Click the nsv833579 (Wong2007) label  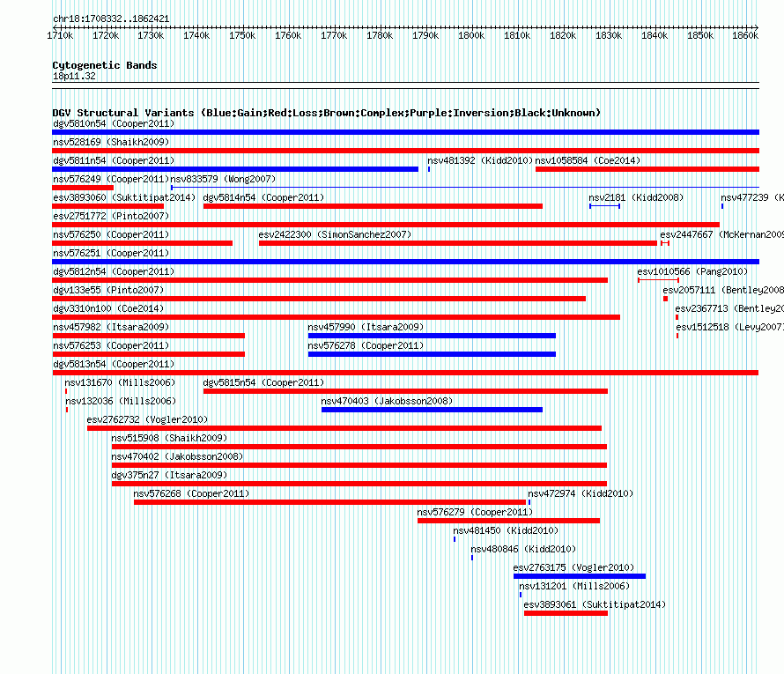pos(223,179)
